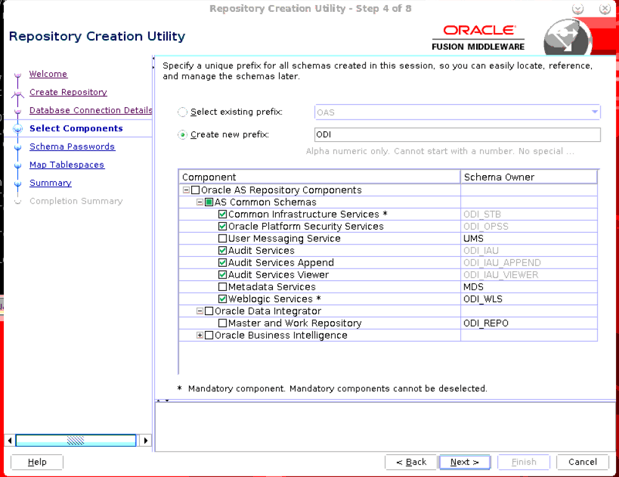Check User Messaging Service checkbox
Viewport: 619px width, 477px height.
222,238
